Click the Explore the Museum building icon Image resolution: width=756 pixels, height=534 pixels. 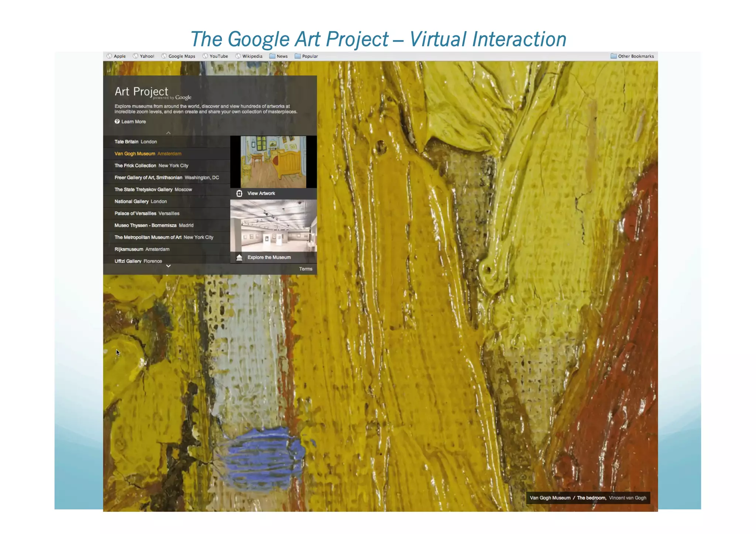coord(239,257)
